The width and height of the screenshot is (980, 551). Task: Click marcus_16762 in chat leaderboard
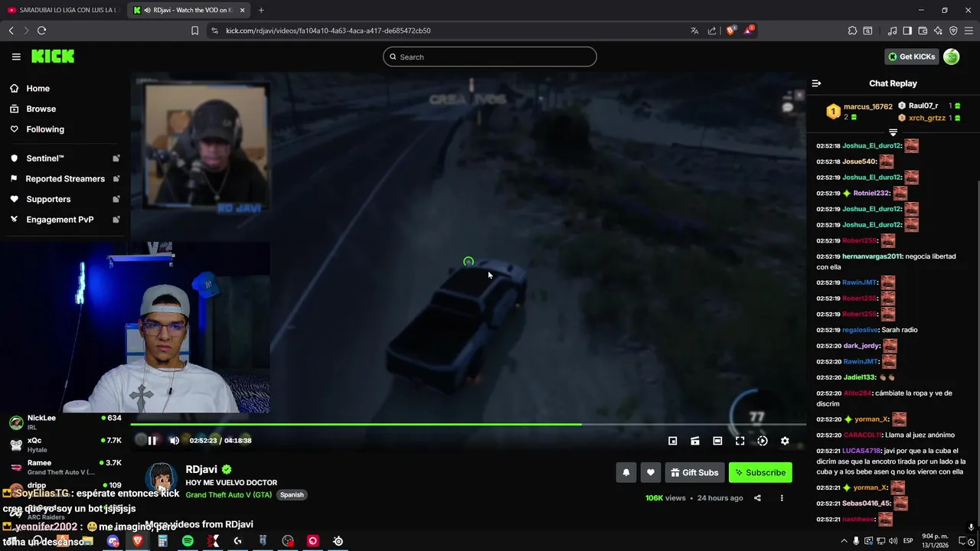coord(867,107)
